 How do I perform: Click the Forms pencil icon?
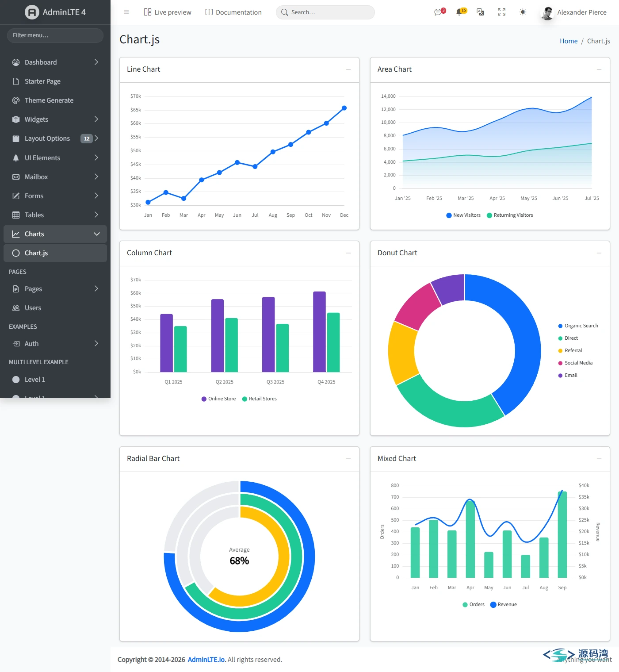coord(16,196)
